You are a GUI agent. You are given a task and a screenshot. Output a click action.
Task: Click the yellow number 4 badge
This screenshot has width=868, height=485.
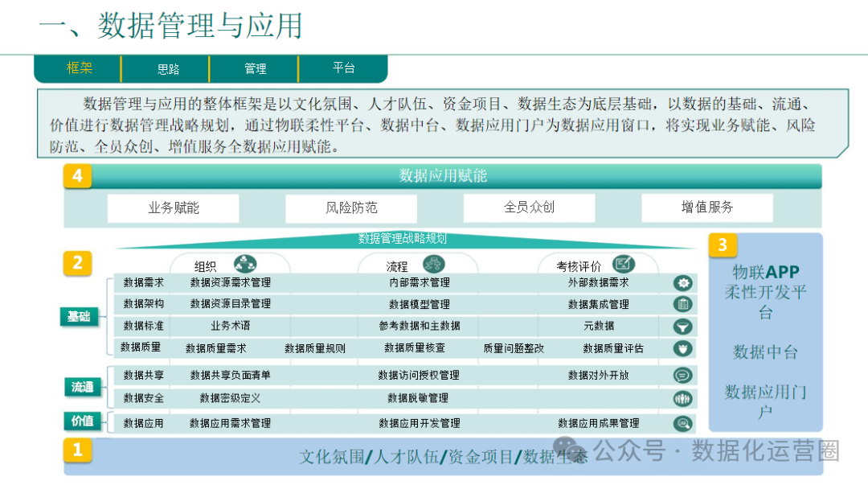[x=77, y=176]
